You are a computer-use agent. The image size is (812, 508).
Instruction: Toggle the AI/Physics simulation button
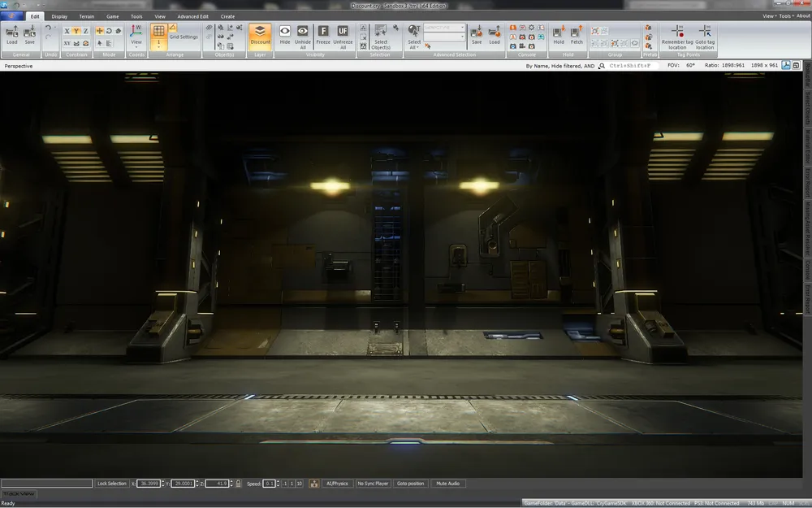[x=336, y=484]
